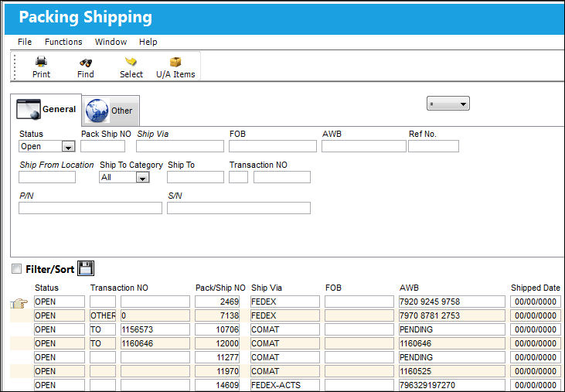Open the Functions menu
The width and height of the screenshot is (565, 392).
[63, 42]
